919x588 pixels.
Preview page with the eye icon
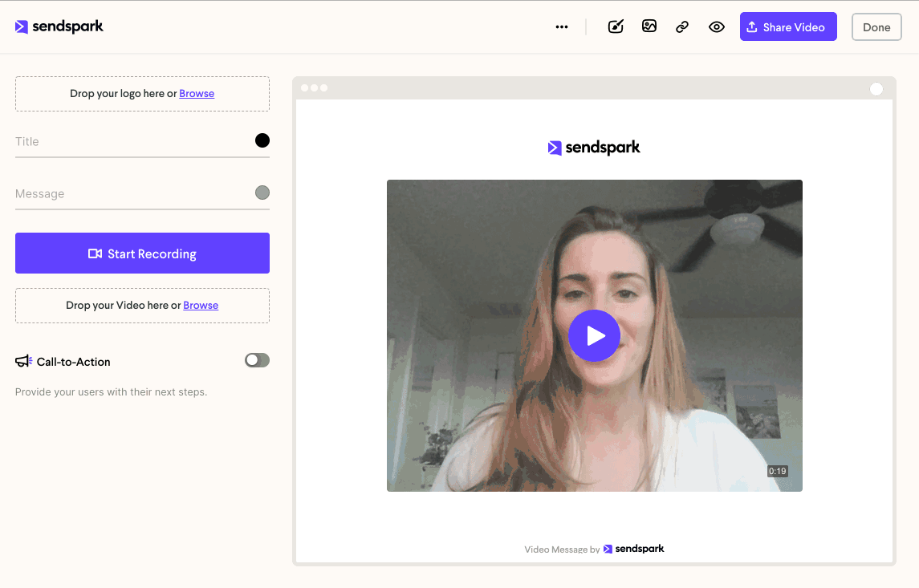coord(716,27)
